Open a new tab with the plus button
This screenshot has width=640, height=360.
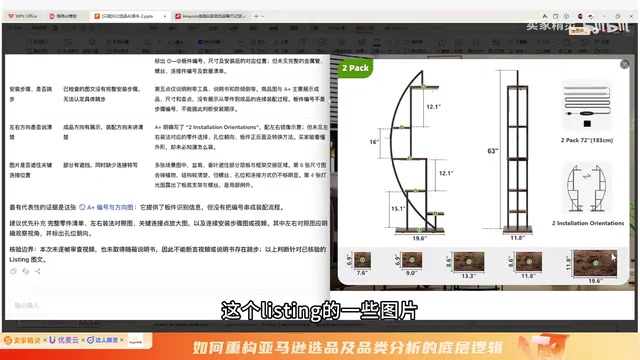[x=256, y=16]
